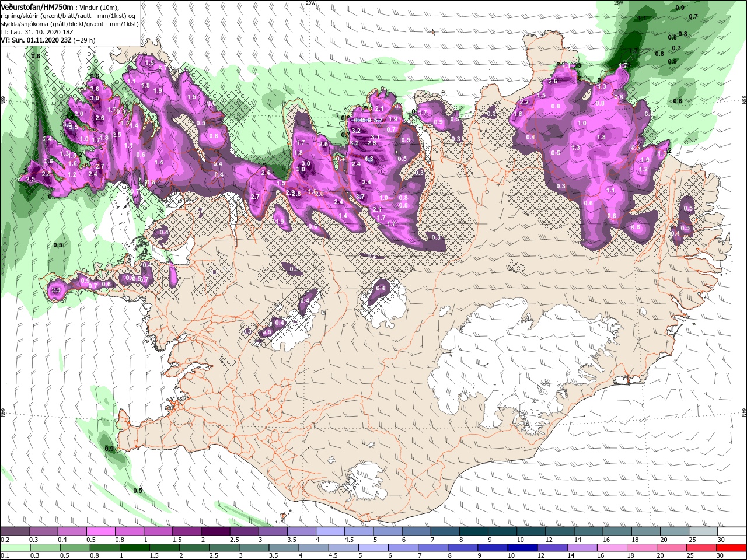Click the '(+29 h)' forecast offset text
747x560 pixels.
[85, 40]
